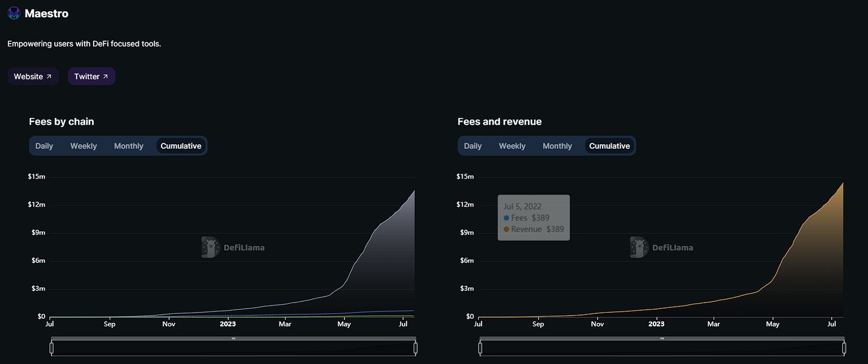Select Cumulative in Fees and revenue
The image size is (868, 364).
[610, 146]
